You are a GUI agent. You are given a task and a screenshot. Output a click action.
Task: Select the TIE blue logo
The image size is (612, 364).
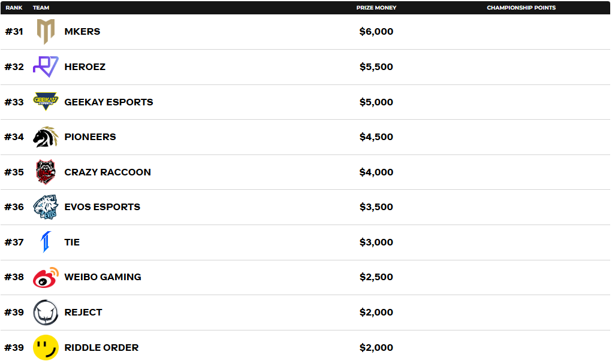(46, 242)
